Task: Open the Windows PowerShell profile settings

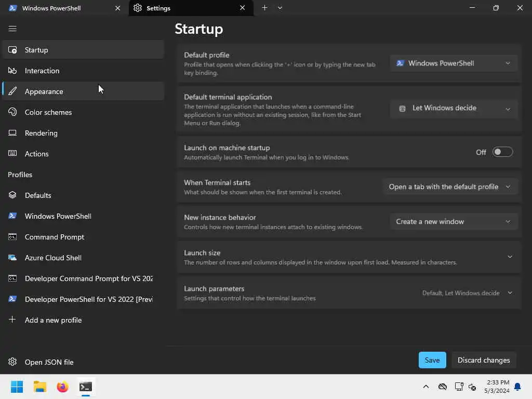Action: click(83, 216)
